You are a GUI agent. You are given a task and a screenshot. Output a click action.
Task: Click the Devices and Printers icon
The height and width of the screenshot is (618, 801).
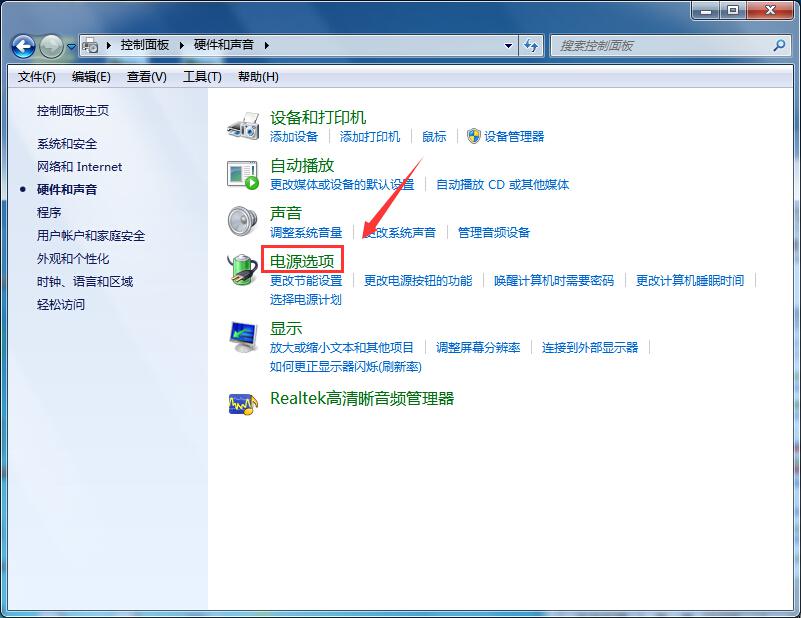click(x=243, y=126)
